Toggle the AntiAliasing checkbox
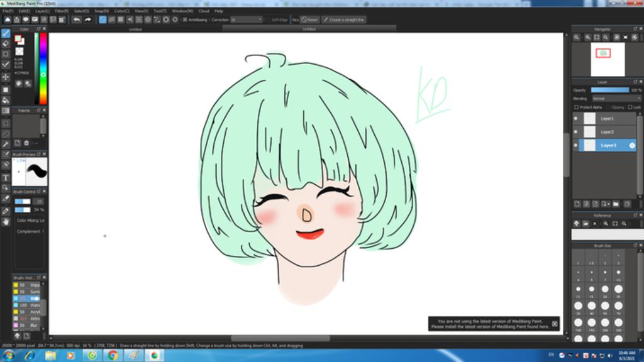Screen dimensions: 644x362 pyautogui.click(x=185, y=19)
